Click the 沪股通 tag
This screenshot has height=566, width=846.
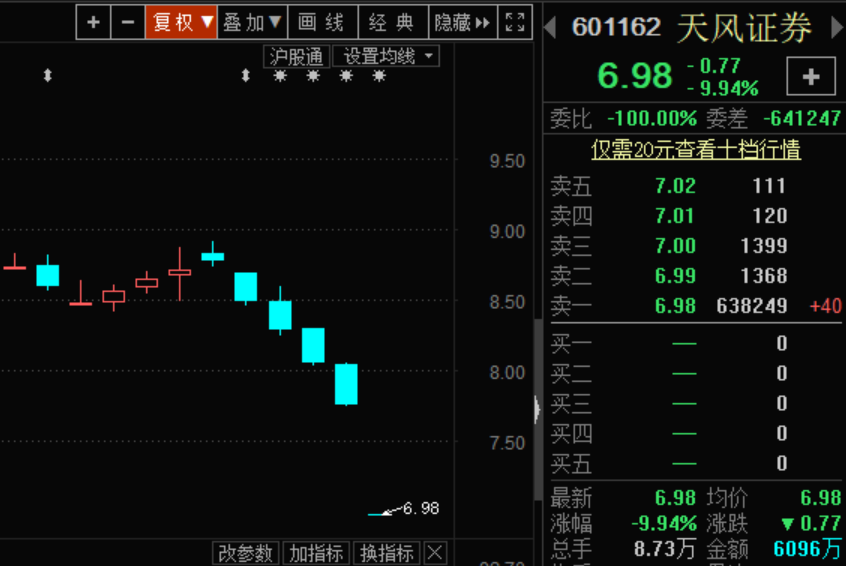click(296, 56)
